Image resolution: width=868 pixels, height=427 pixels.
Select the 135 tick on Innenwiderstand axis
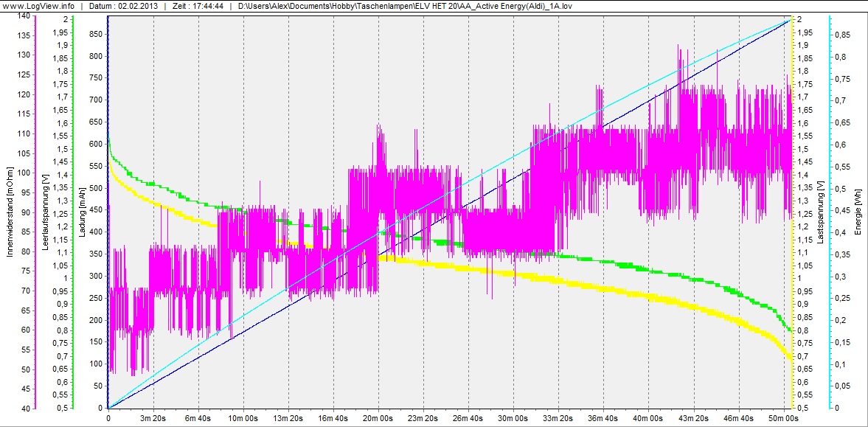24,35
